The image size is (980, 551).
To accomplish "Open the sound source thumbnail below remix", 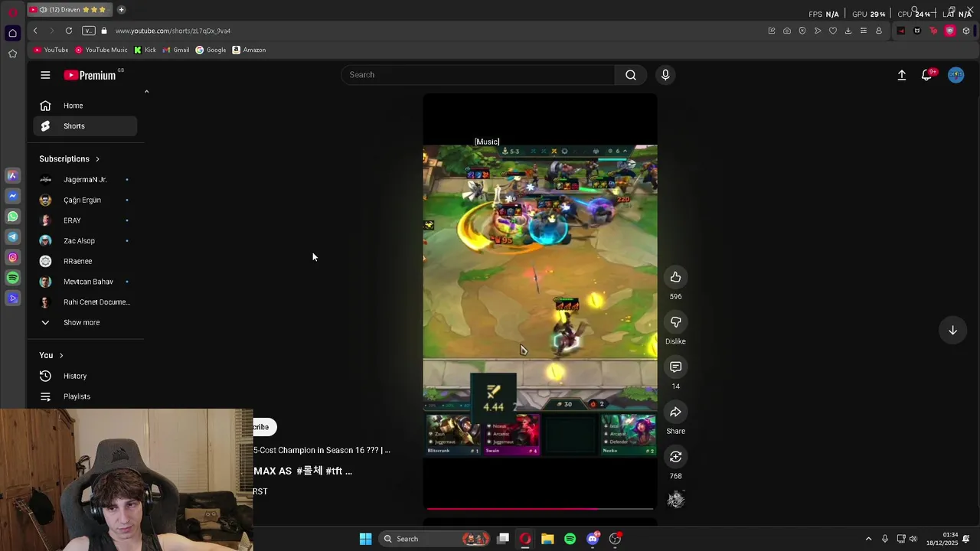I will click(x=675, y=500).
